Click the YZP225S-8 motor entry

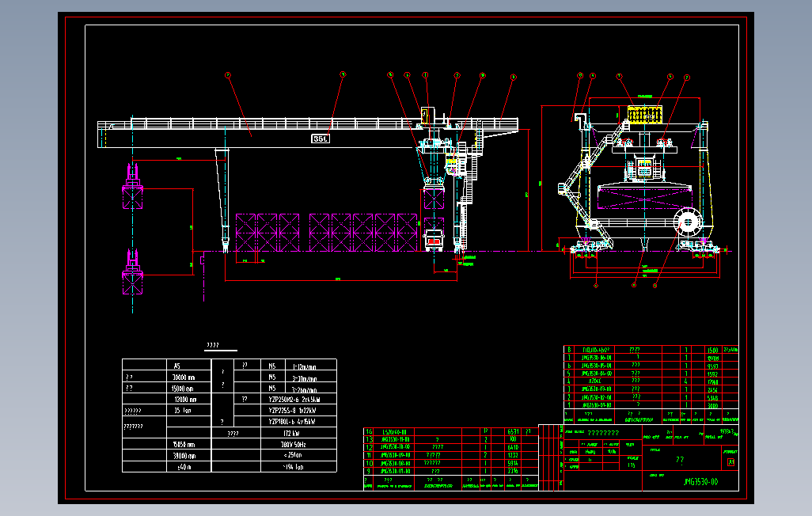point(292,410)
